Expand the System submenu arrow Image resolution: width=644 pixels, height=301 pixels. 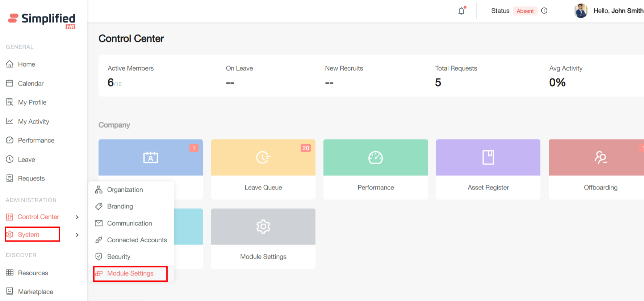point(77,235)
